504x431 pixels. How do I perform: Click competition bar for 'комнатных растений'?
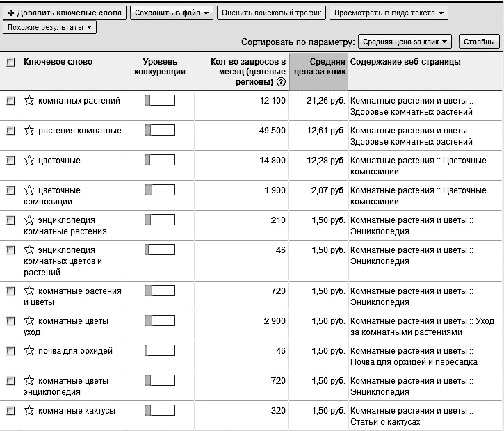160,100
